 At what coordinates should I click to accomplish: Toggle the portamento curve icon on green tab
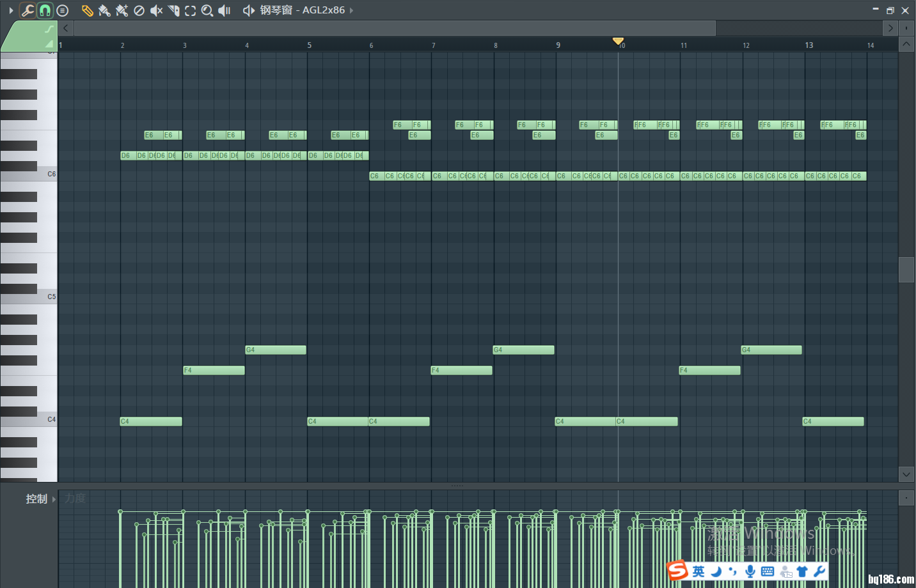pyautogui.click(x=49, y=29)
